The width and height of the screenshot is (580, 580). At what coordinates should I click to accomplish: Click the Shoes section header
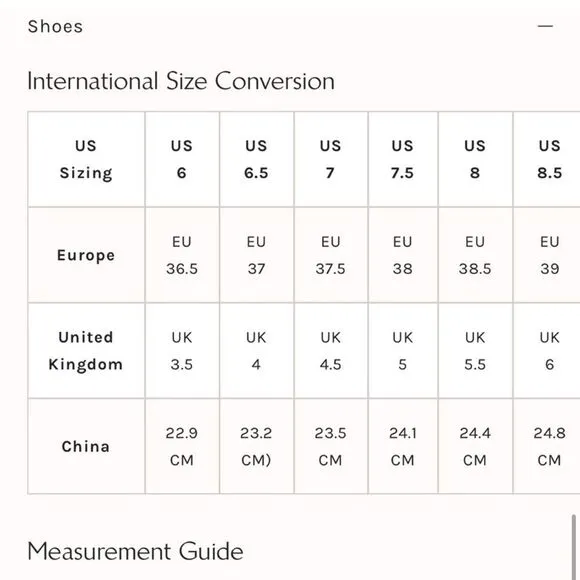tap(55, 27)
